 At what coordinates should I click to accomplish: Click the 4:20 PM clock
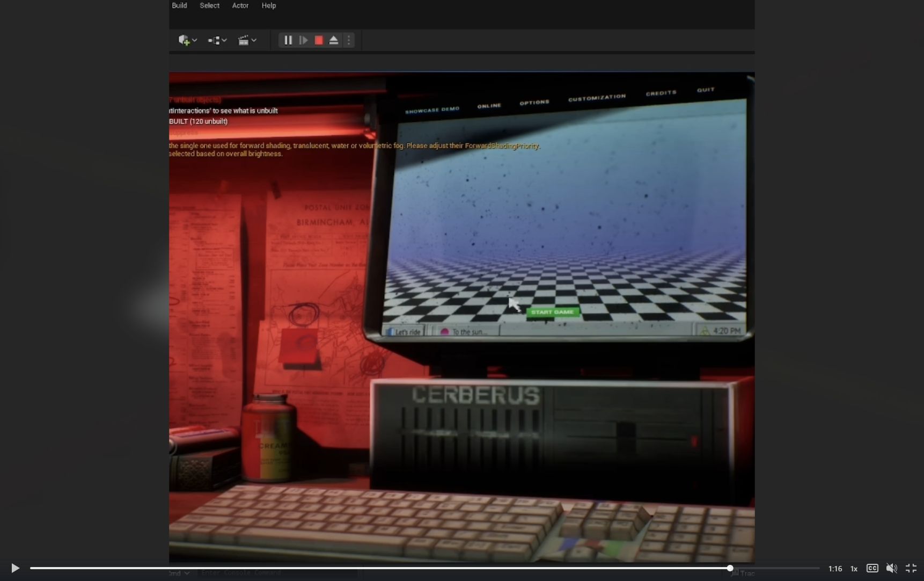pyautogui.click(x=727, y=331)
